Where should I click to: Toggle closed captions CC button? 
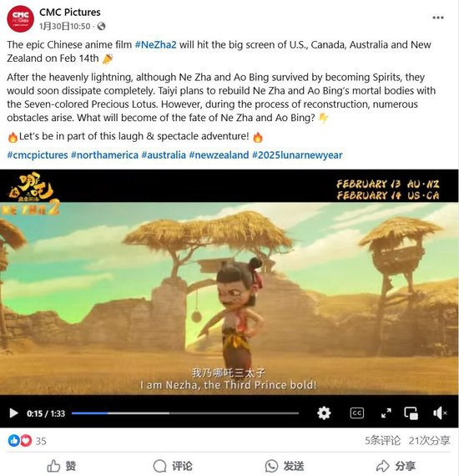356,413
